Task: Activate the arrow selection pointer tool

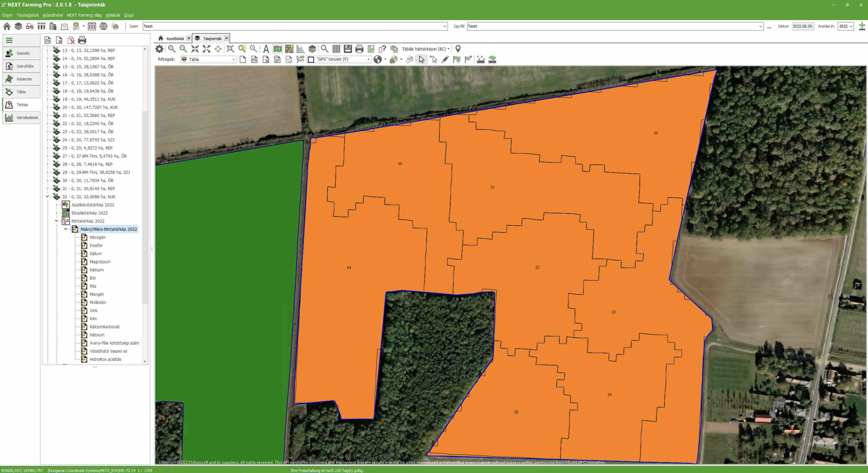Action: coord(421,60)
